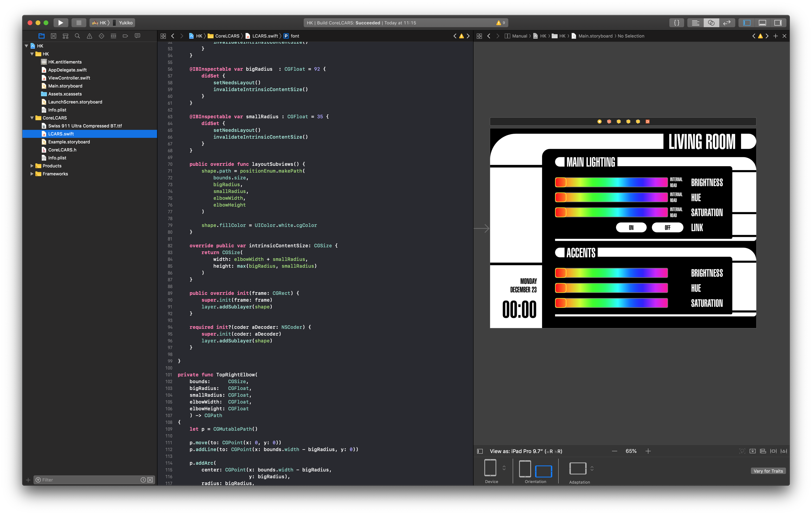Toggle the Debug area visibility
This screenshot has height=515, width=812.
tap(762, 23)
